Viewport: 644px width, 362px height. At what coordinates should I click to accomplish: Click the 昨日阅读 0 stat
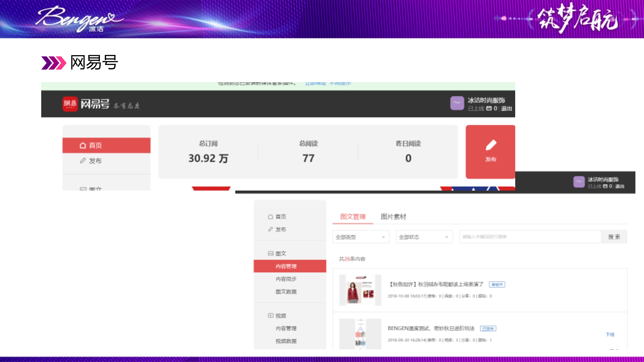[x=408, y=152]
